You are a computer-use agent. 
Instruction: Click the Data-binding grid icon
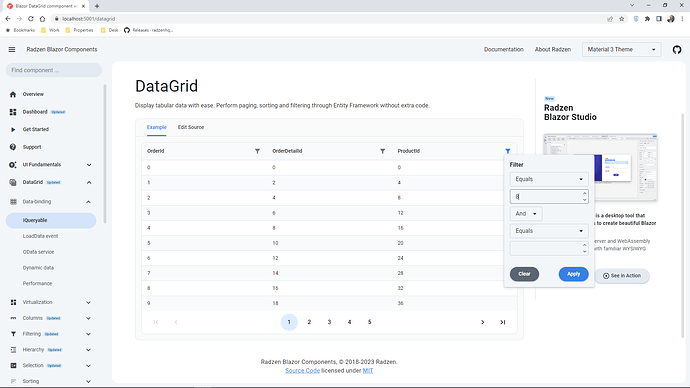pos(13,201)
